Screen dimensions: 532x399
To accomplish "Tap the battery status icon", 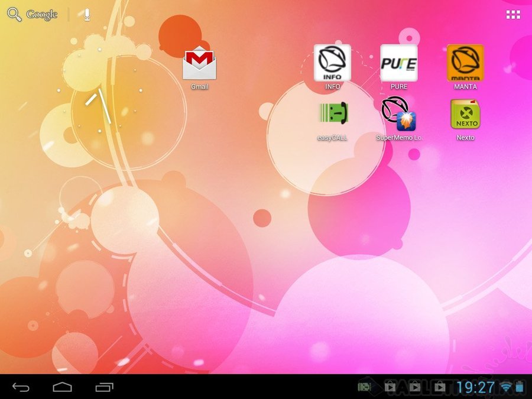I will [520, 387].
